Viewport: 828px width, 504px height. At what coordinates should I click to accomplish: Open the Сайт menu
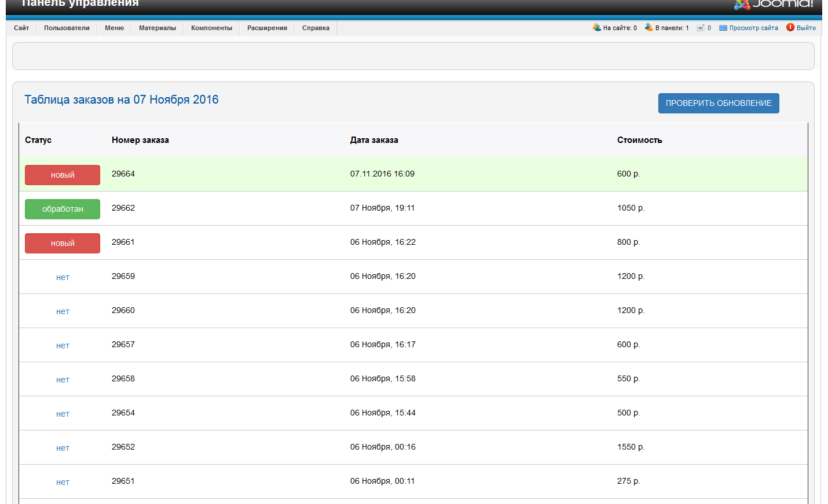[21, 28]
